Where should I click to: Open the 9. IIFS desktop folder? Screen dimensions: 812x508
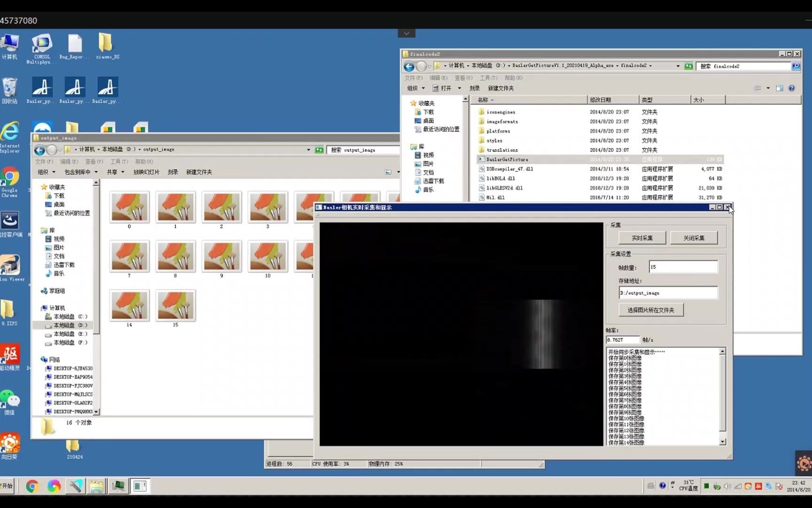8,313
